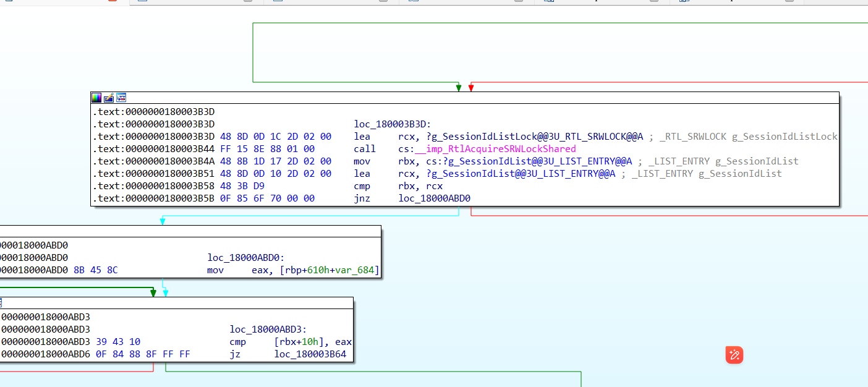Select hex bytes FF 15 8E 88 01 00
868x387 pixels.
[267, 149]
